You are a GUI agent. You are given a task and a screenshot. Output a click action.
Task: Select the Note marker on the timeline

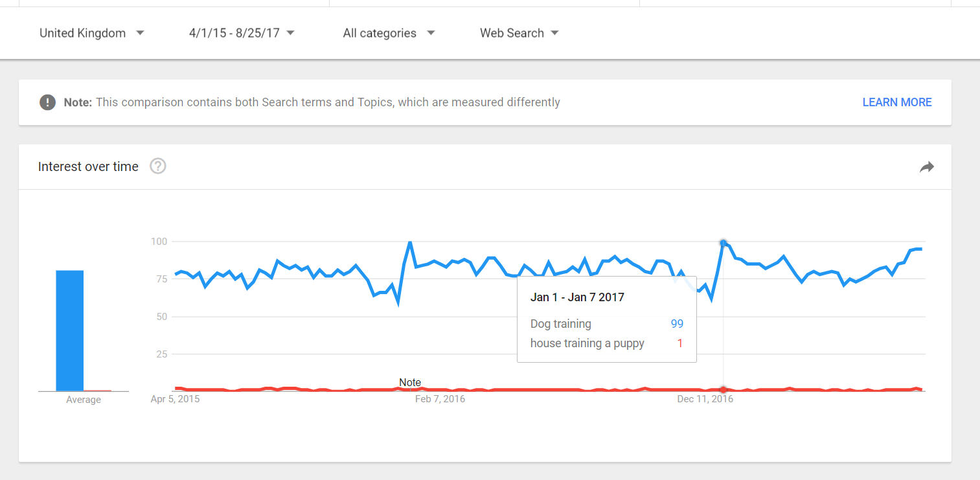pos(409,383)
